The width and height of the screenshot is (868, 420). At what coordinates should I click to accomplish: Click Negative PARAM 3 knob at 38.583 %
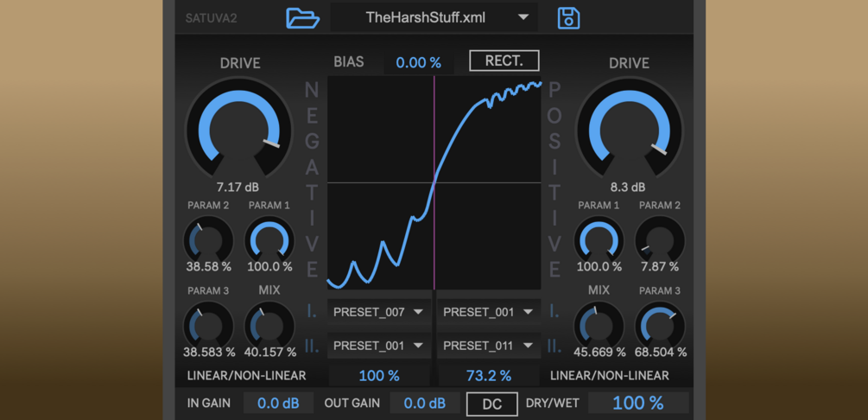pyautogui.click(x=208, y=326)
